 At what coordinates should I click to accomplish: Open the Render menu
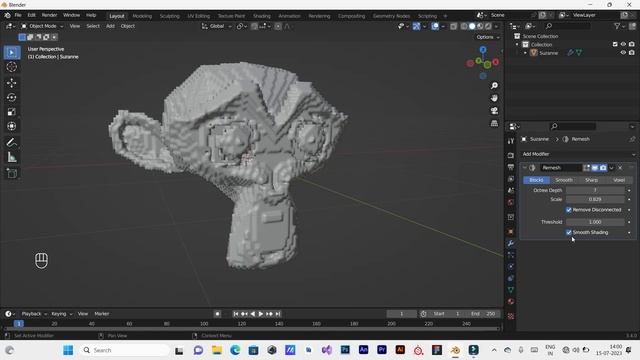click(x=49, y=15)
